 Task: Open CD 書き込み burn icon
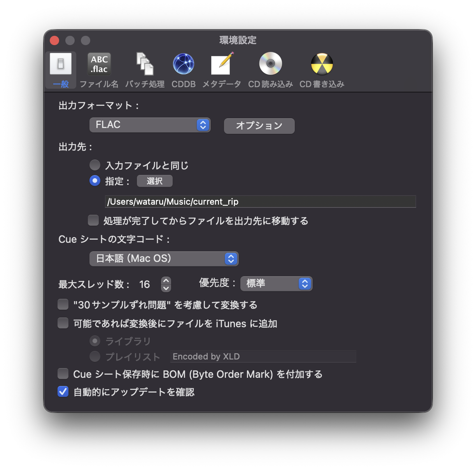[x=322, y=65]
